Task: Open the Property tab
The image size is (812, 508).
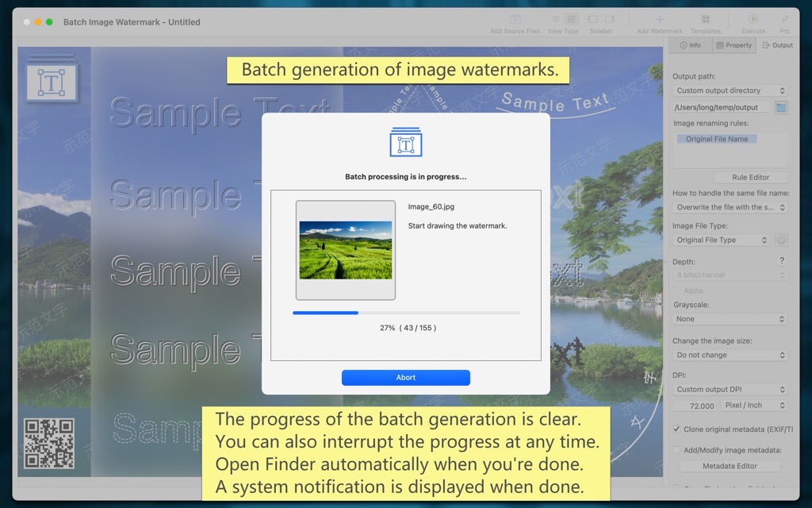Action: pyautogui.click(x=733, y=45)
